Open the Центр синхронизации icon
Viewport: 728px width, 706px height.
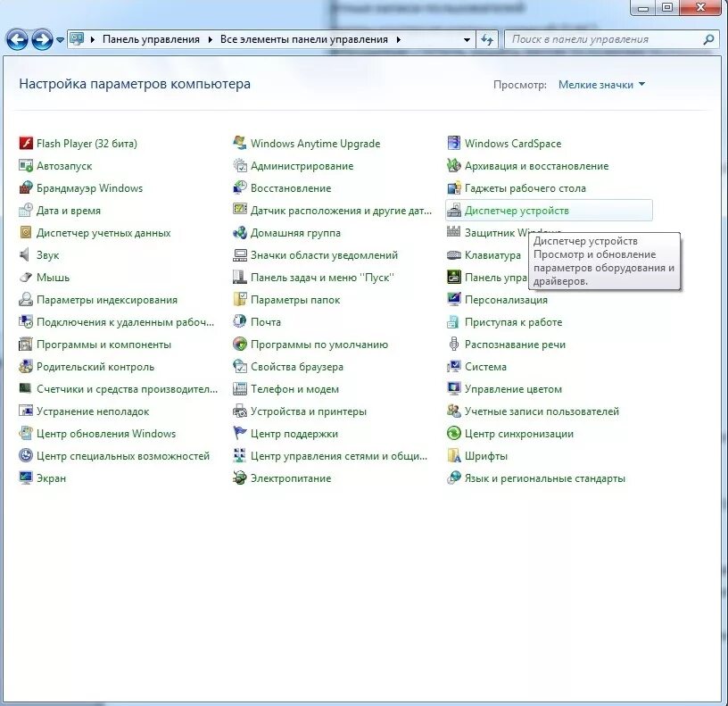(x=453, y=433)
